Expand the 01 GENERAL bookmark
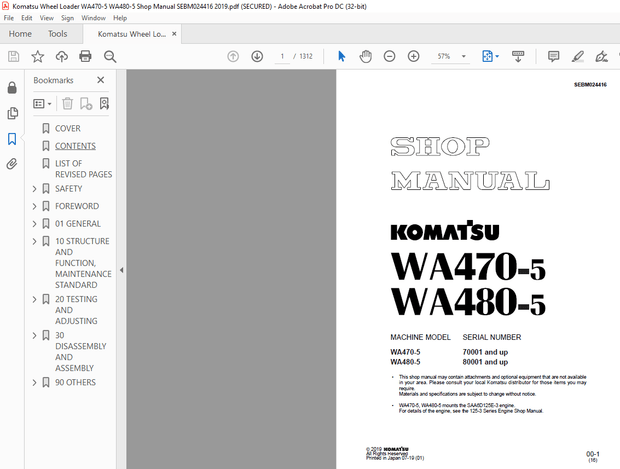Screen dimensions: 620x469 click(34, 224)
